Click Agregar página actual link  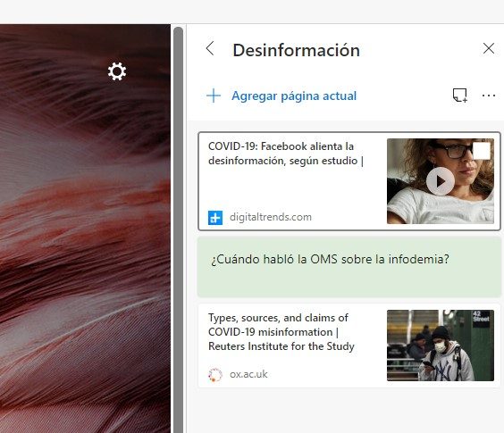tap(294, 96)
